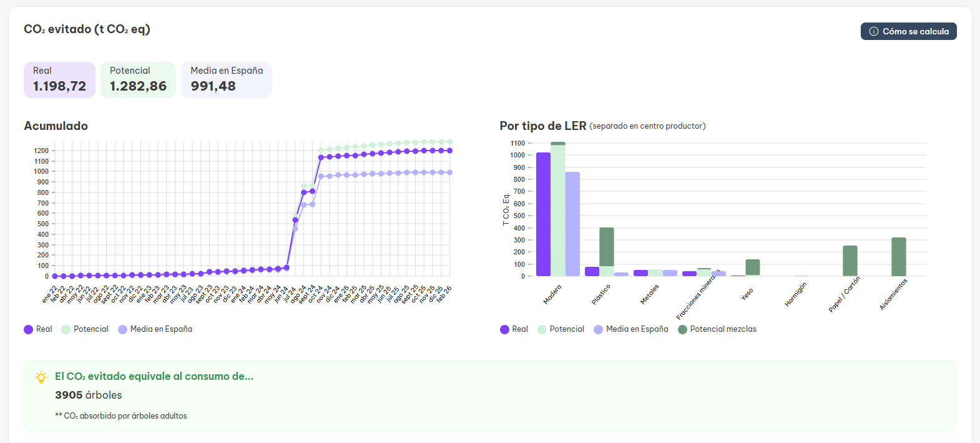Click the info icon in 'Cómo se calcula'
Viewport: 980px width, 443px height.
click(874, 31)
